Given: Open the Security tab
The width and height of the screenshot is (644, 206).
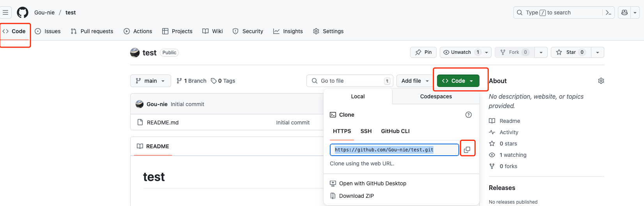Looking at the screenshot, I should [248, 31].
